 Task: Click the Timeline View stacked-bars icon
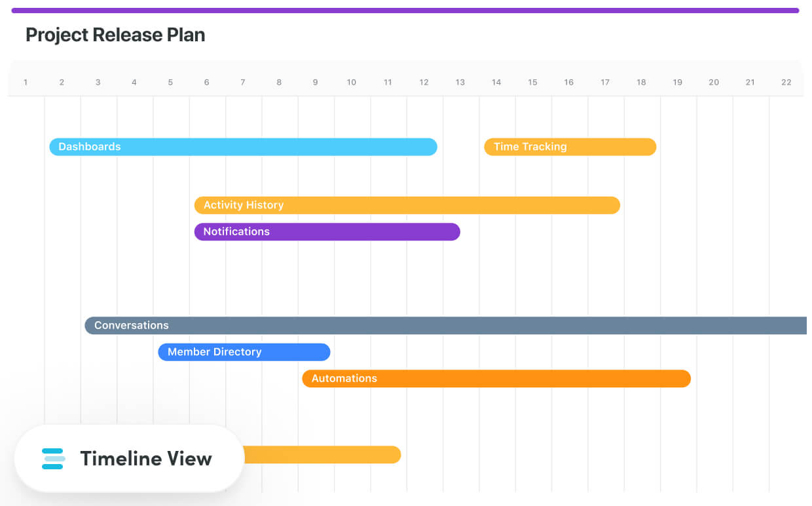coord(53,459)
